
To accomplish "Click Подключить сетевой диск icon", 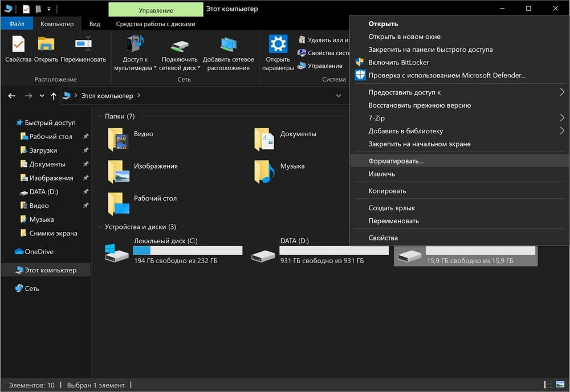I will tap(180, 46).
